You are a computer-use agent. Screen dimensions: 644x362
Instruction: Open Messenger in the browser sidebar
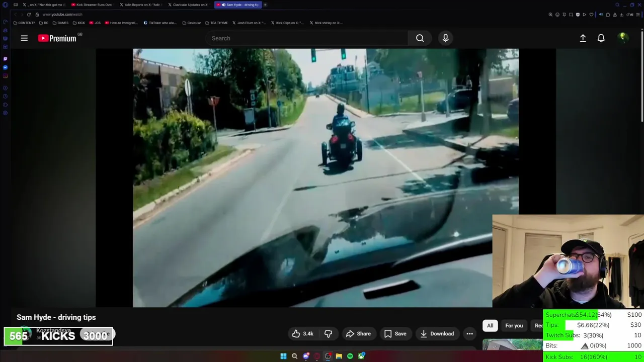click(x=5, y=67)
